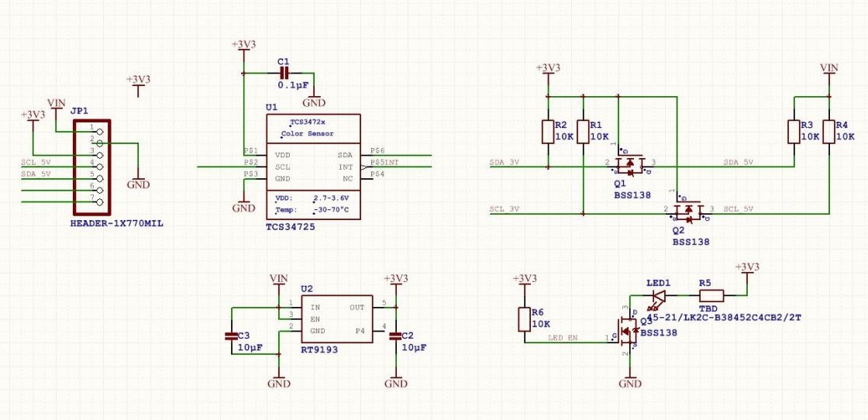Viewport: 868px width, 420px height.
Task: Select capacitor C3 symbol
Action: tap(232, 336)
